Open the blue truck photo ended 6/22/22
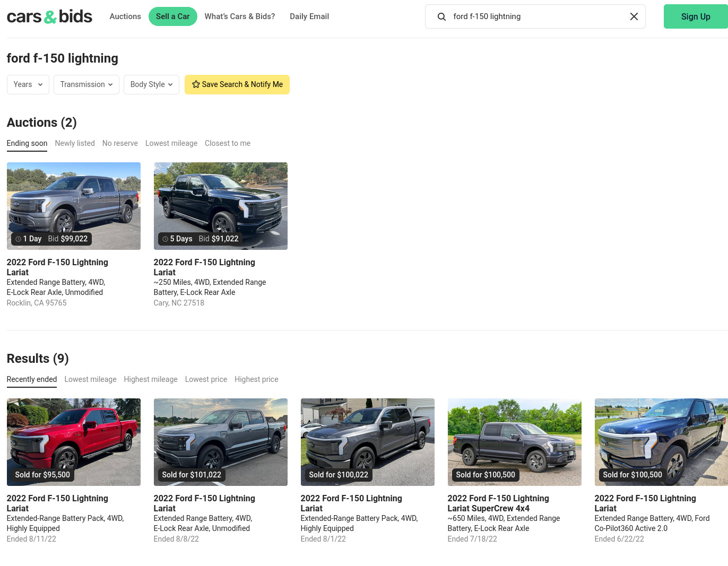Viewport: 728px width, 566px height. coord(661,442)
